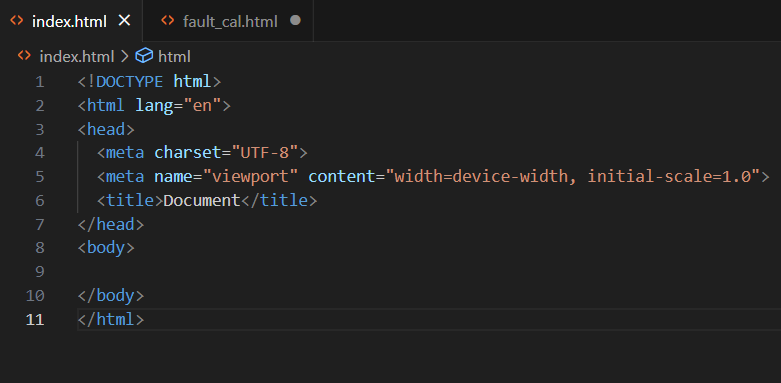
Task: Click line number 1 in gutter
Action: [x=39, y=82]
